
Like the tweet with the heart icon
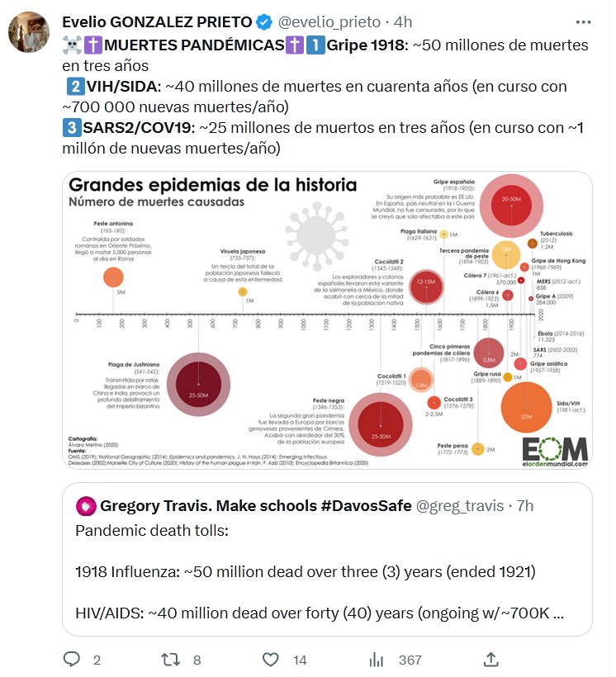click(270, 659)
